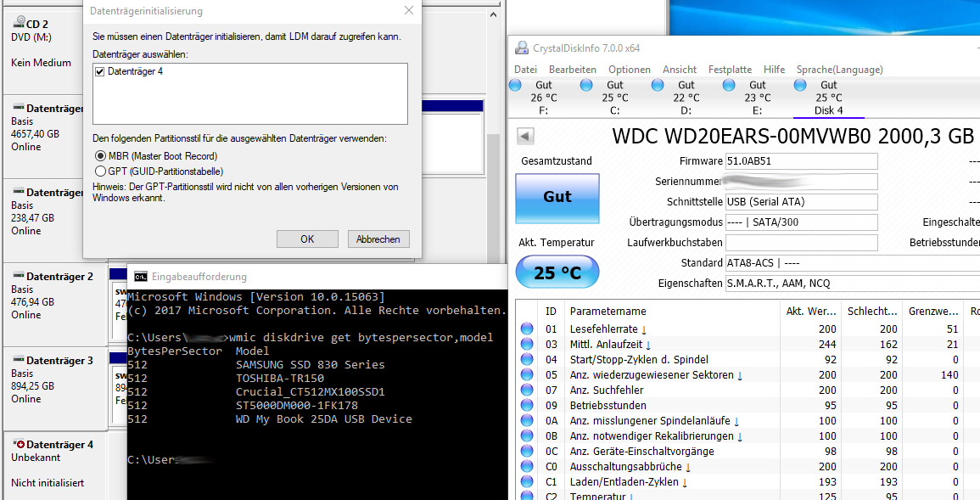
Task: Select the D: drive status tab
Action: point(686,98)
